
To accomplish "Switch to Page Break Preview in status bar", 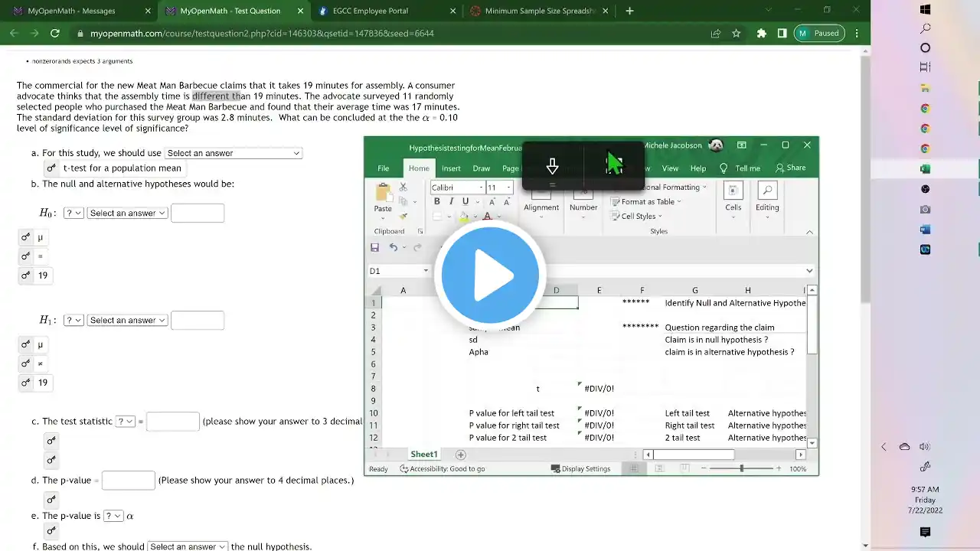I will tap(684, 468).
